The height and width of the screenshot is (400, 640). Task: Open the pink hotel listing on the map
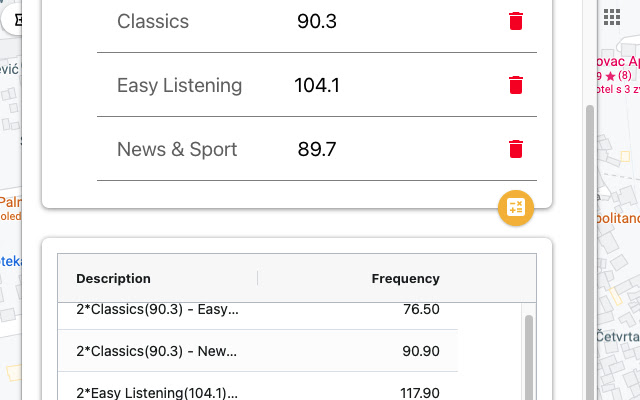coord(618,75)
